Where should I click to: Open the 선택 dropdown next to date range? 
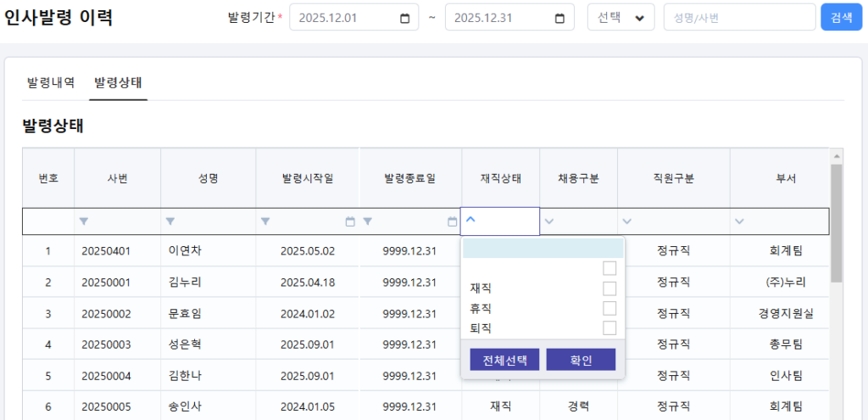[x=620, y=18]
